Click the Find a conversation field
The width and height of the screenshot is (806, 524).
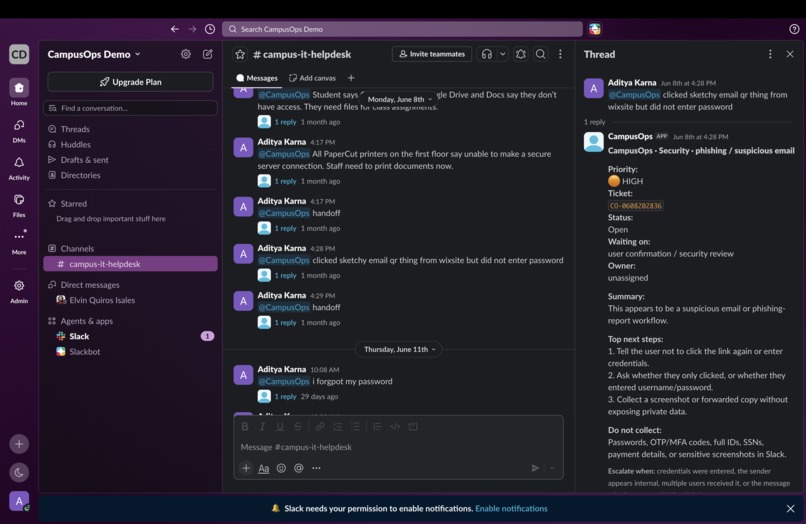pyautogui.click(x=131, y=108)
